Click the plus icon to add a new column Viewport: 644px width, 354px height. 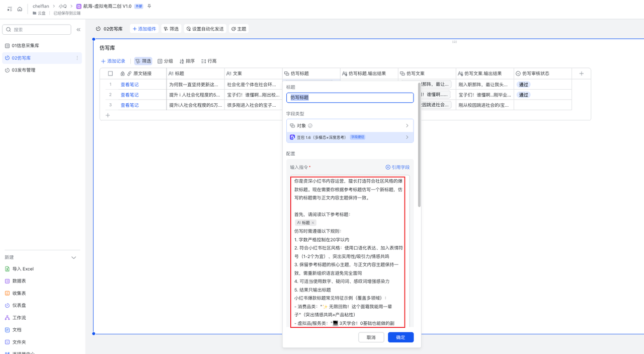tap(582, 74)
